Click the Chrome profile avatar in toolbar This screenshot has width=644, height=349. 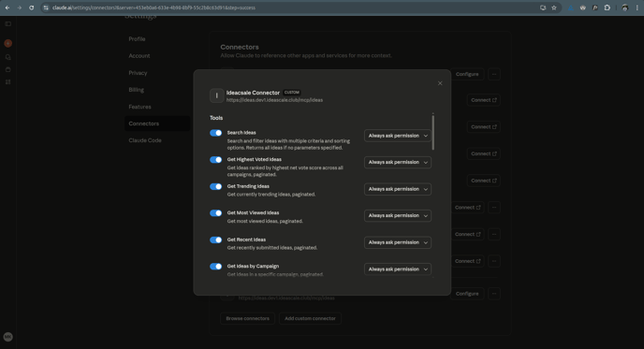click(625, 7)
